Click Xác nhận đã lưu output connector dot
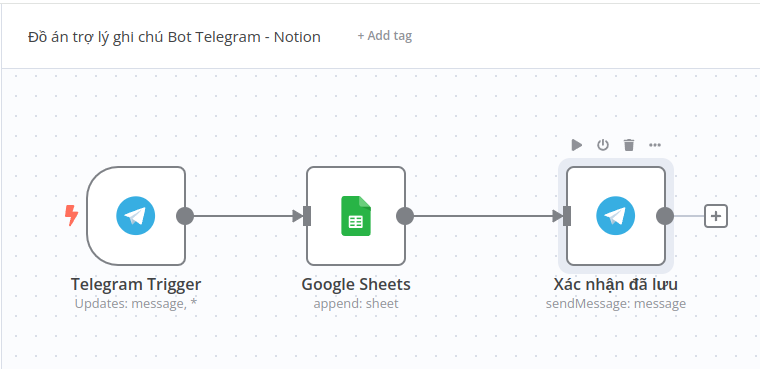 (x=665, y=216)
